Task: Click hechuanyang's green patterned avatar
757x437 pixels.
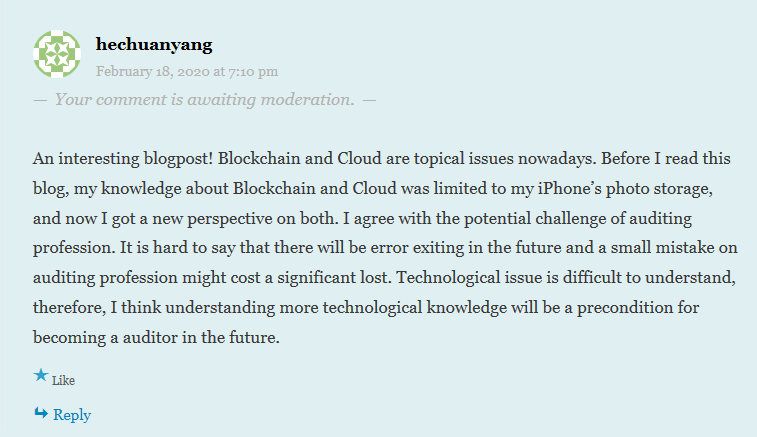Action: 57,53
